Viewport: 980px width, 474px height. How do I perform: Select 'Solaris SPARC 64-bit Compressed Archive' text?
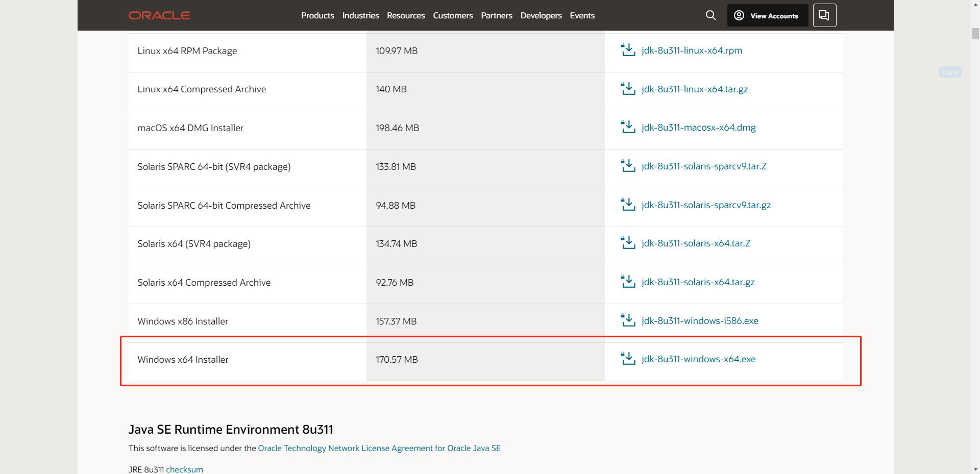click(224, 206)
